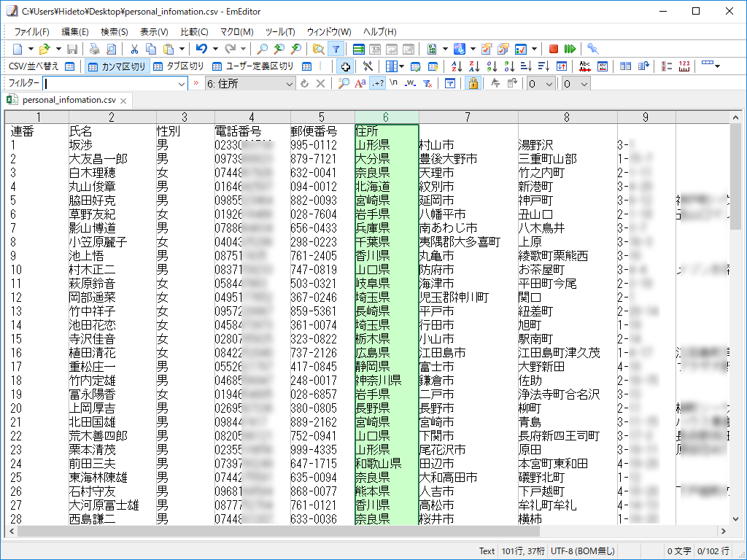Select column 8 header
Viewport: 747px width, 560px height.
(x=567, y=117)
